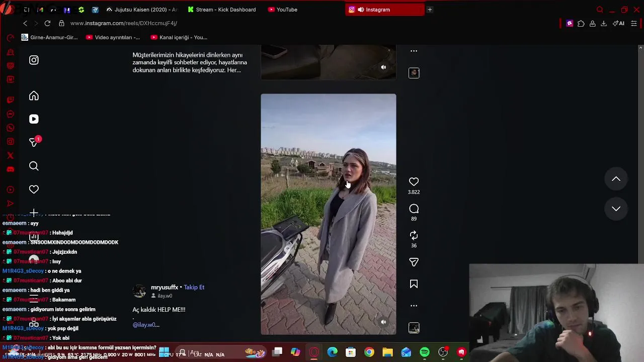The height and width of the screenshot is (362, 644).
Task: Open Video ayrıntıları bookmark
Action: pyautogui.click(x=113, y=37)
